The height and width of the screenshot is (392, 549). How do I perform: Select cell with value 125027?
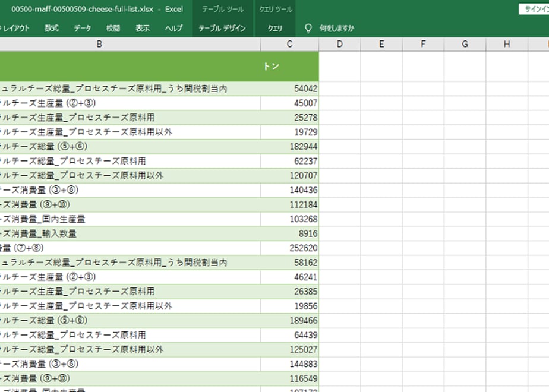pos(289,350)
